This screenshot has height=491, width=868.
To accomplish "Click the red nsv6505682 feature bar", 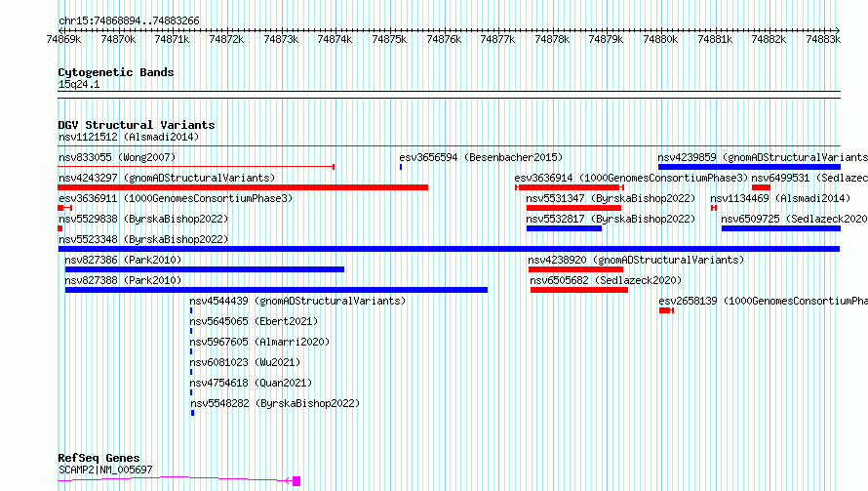I will tap(579, 290).
